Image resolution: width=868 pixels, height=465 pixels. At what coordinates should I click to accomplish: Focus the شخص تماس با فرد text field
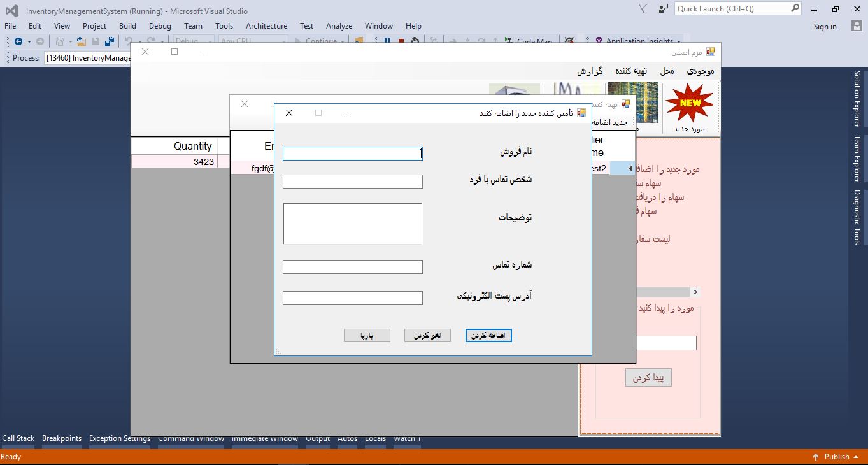tap(353, 182)
